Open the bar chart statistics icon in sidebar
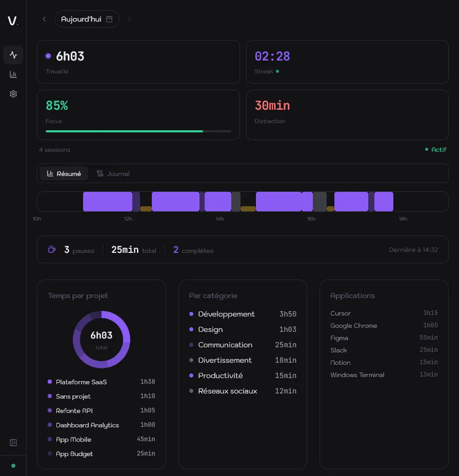Viewport: 459px width, 476px height. click(x=13, y=74)
